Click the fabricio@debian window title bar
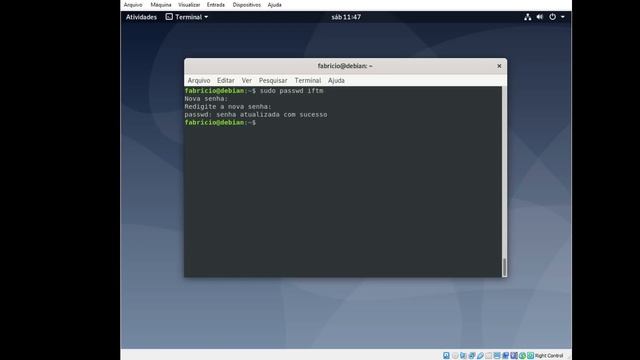640x360 pixels. click(345, 66)
